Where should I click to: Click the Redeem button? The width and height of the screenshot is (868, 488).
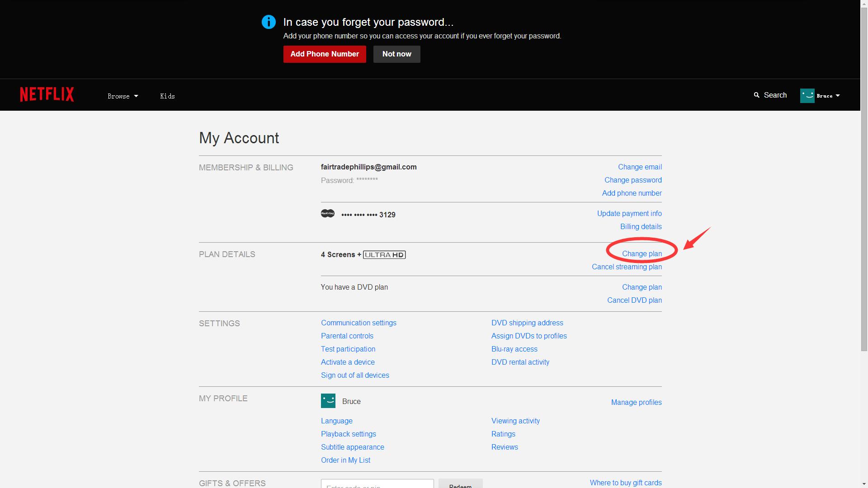[461, 483]
